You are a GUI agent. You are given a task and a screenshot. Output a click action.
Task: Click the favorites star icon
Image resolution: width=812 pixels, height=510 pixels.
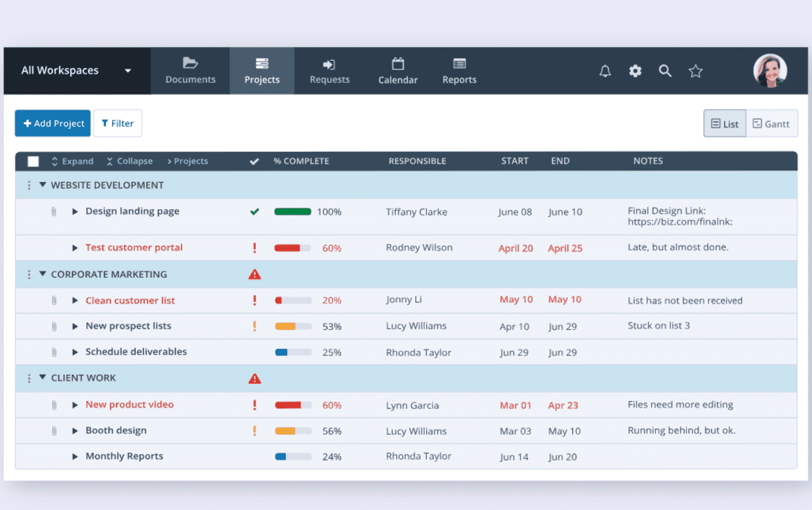pos(695,71)
